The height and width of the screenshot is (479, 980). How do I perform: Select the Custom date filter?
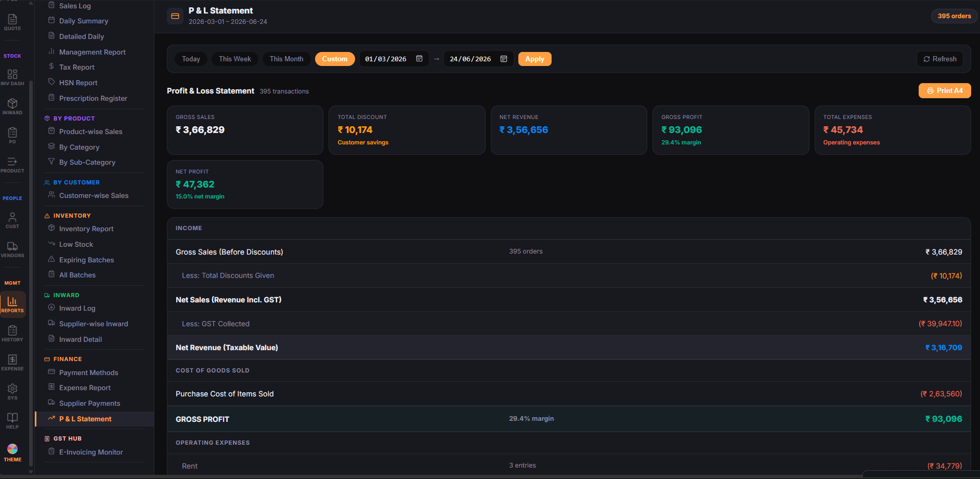click(335, 59)
